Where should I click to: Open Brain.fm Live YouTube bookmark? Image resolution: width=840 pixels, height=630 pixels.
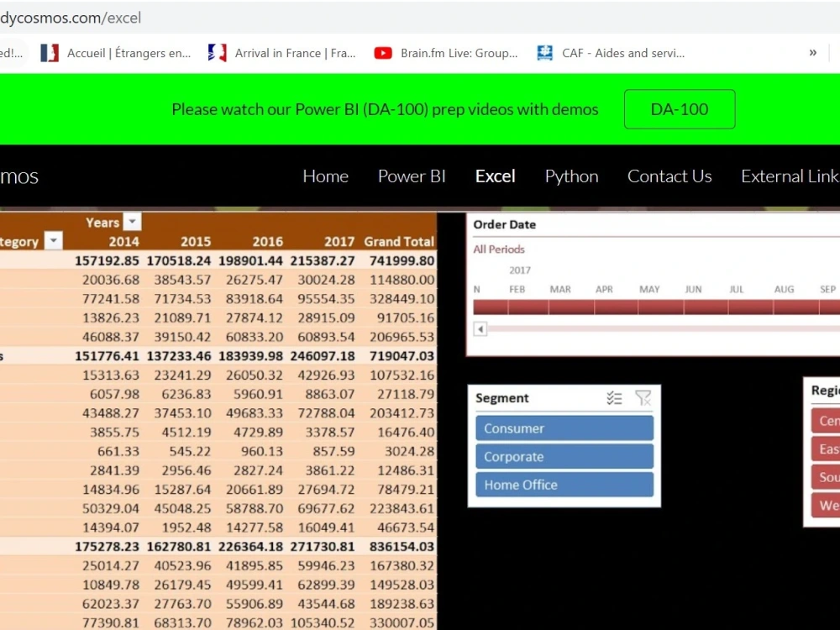point(446,53)
